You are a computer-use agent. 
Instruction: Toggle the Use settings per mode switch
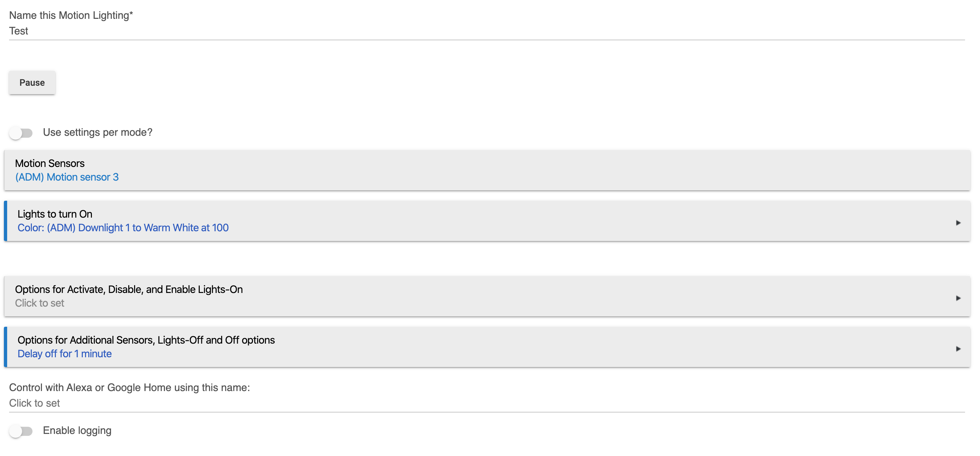click(x=21, y=133)
